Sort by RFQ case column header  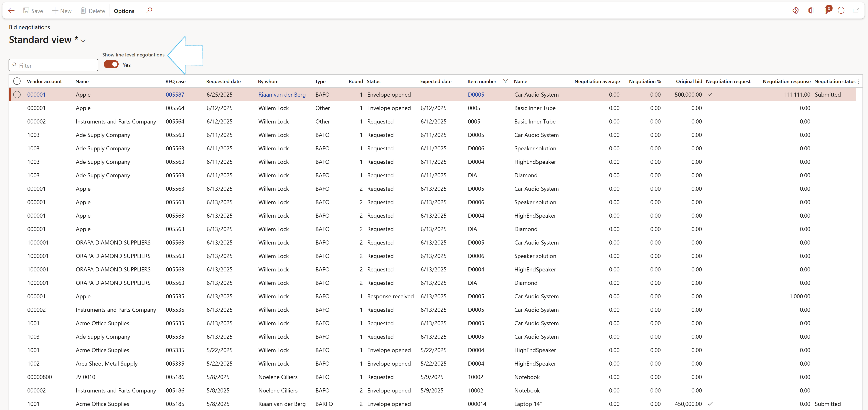(x=175, y=82)
